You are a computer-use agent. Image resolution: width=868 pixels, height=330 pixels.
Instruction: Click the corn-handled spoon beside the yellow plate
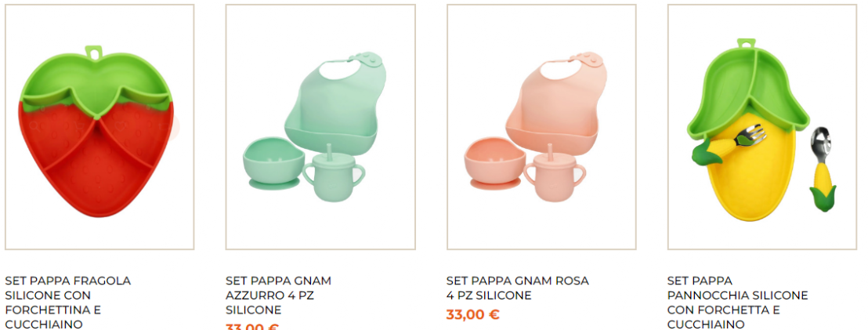[823, 169]
